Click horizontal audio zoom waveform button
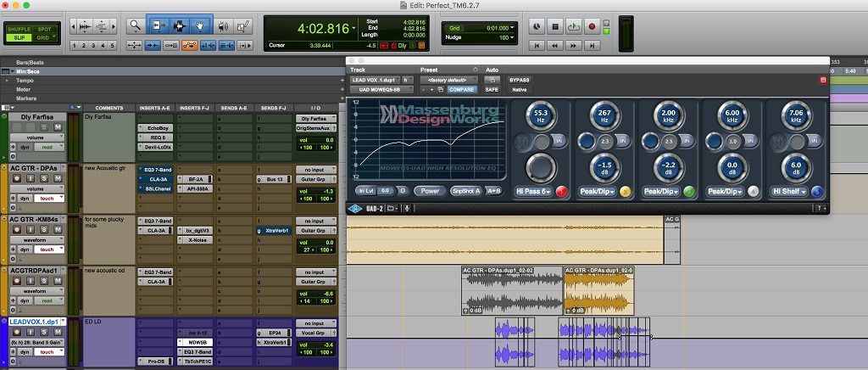Screen dimensions: 868x370 coord(86,26)
